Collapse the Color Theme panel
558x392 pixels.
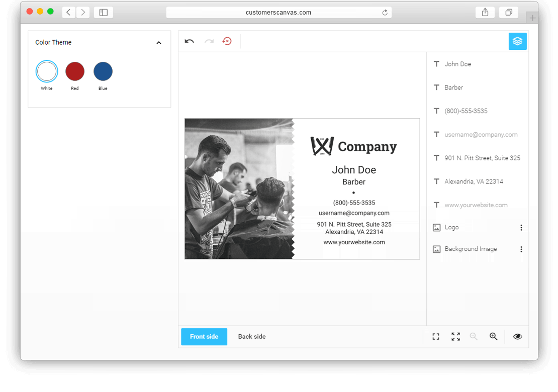click(x=159, y=43)
